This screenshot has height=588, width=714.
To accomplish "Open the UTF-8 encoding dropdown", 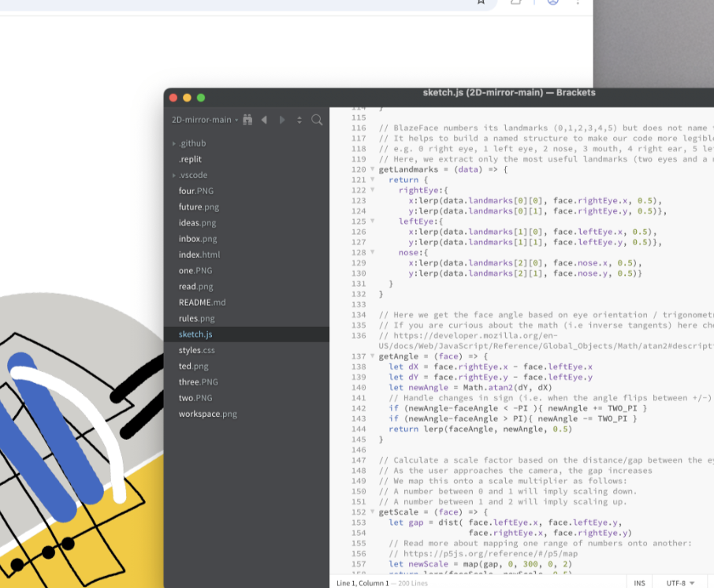I will tap(679, 582).
